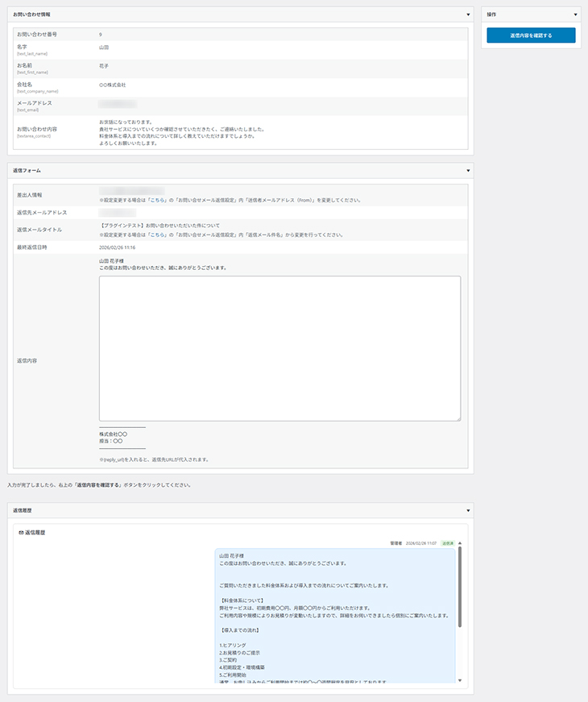Viewport: 588px width, 702px height.
Task: Collapse the お問い合わせ情報 panel
Action: coord(468,15)
